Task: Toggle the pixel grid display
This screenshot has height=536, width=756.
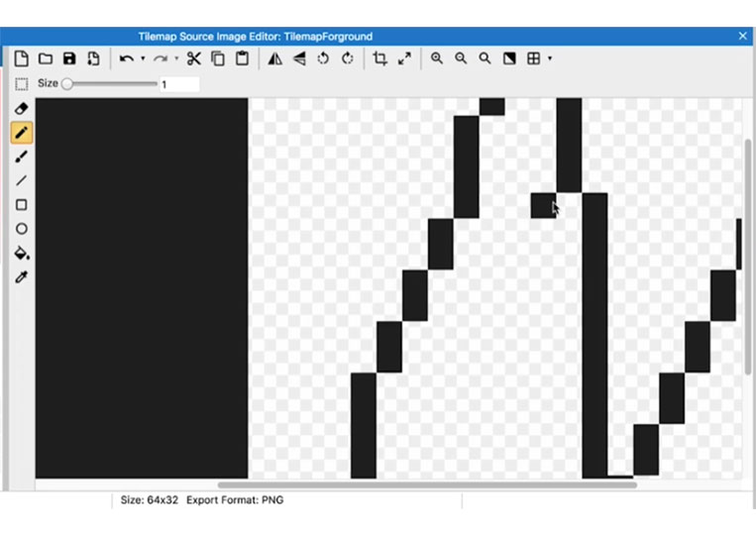Action: 533,58
